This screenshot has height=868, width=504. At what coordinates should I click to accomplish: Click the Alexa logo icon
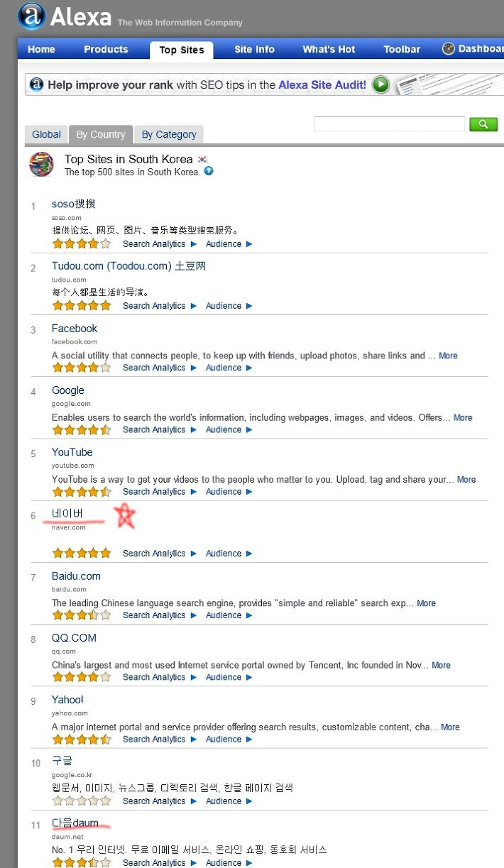click(x=31, y=16)
